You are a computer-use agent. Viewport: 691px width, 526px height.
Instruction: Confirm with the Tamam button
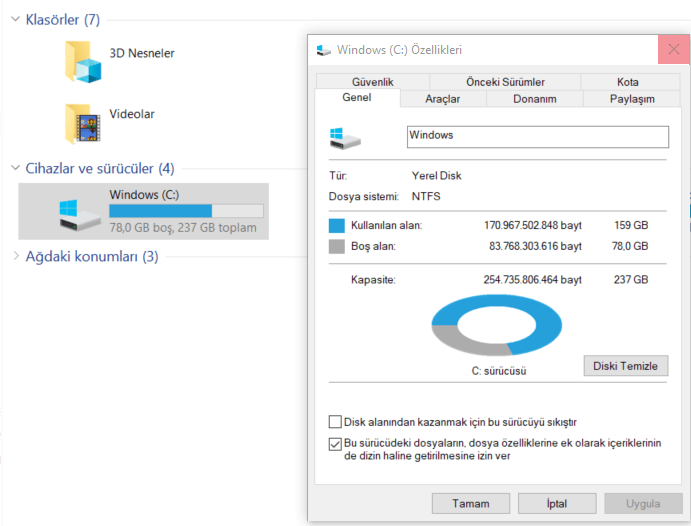471,504
